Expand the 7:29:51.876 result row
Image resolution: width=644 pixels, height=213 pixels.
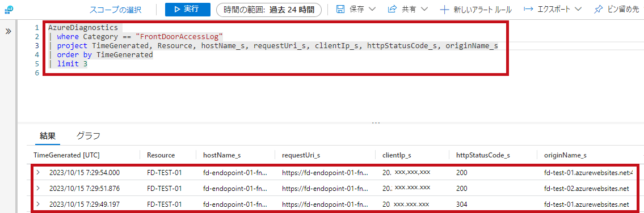[38, 188]
